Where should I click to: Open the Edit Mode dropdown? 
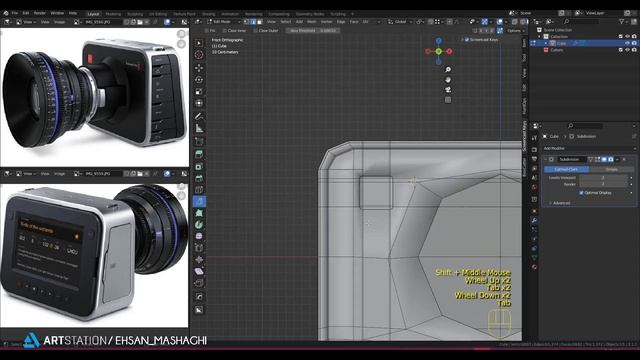(x=224, y=22)
